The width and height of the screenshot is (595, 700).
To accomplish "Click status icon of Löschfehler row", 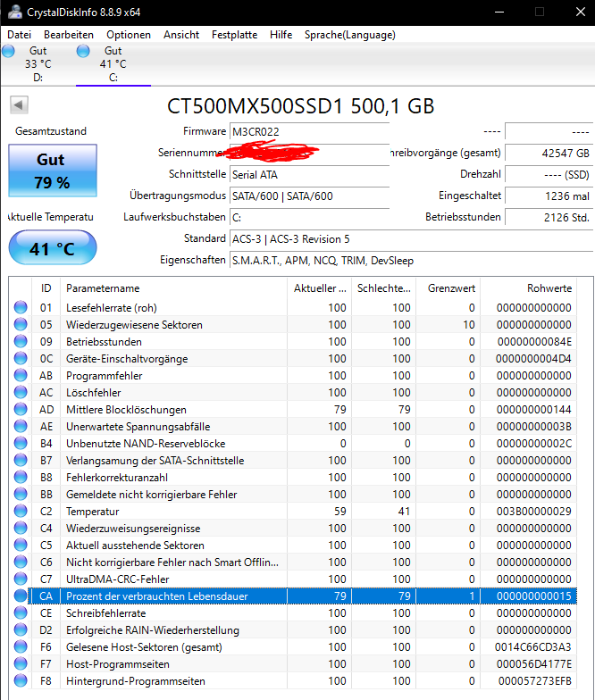I will [x=21, y=393].
